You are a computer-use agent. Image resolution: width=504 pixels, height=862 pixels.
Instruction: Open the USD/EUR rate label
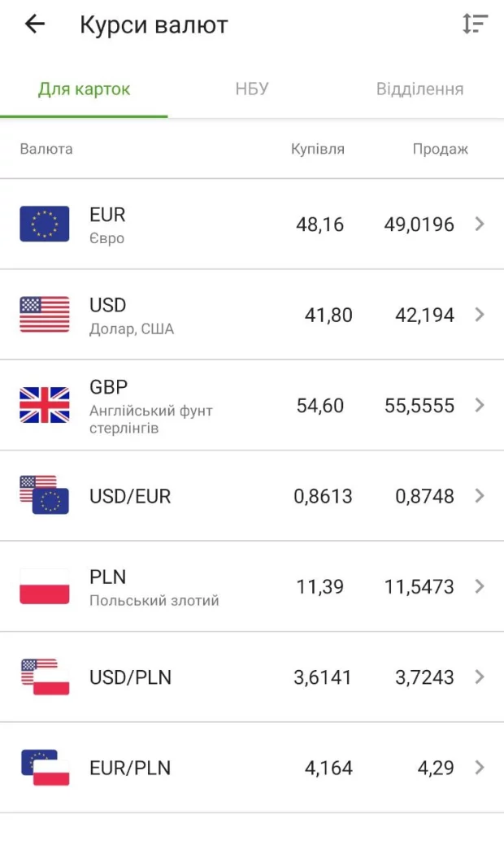[130, 496]
